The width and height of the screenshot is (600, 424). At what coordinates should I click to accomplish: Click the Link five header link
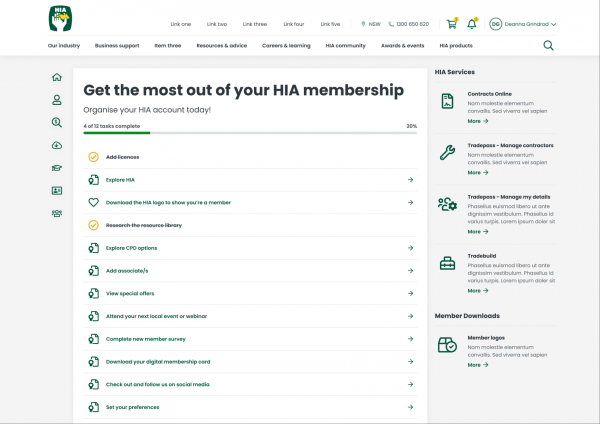(330, 24)
